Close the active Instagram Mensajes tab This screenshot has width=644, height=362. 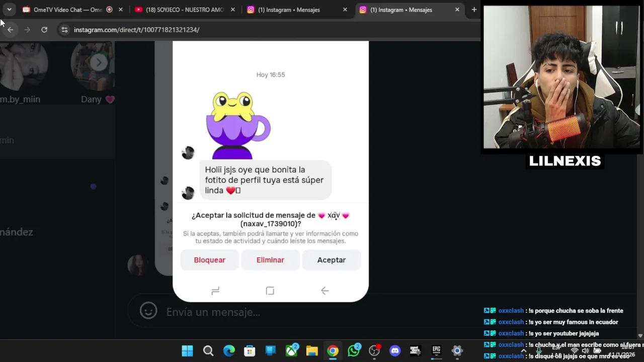457,10
